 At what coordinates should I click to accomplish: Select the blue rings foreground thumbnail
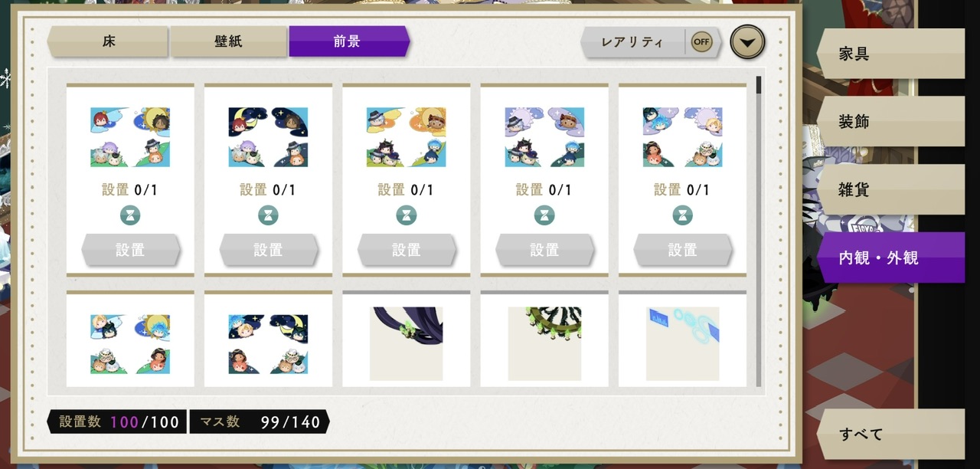coord(682,343)
